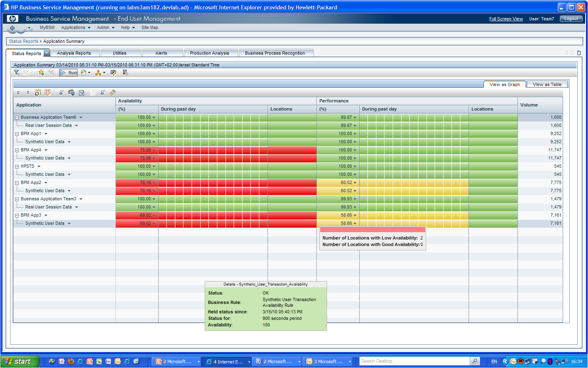Collapse the BPM App1 tree node
This screenshot has width=588, height=368.
pos(17,134)
